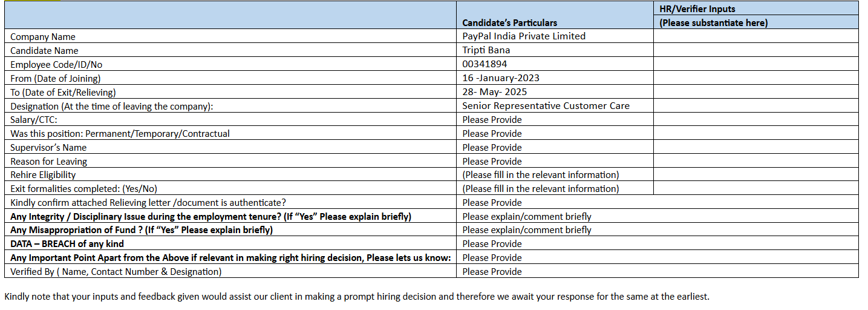
Task: Select the relieving date "28- May- 2025"
Action: pyautogui.click(x=494, y=92)
